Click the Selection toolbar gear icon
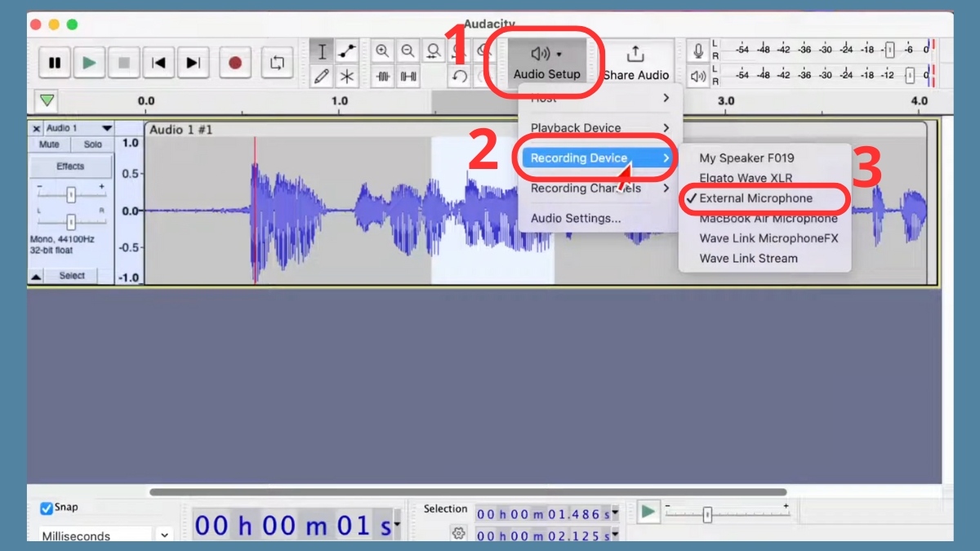Viewport: 980px width, 551px height. click(458, 533)
